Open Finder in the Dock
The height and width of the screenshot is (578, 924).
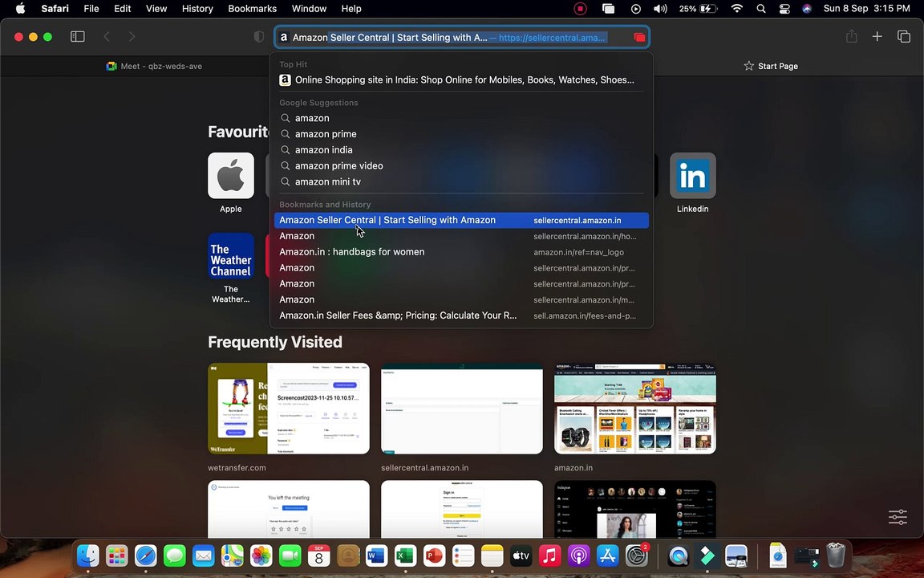[x=88, y=556]
